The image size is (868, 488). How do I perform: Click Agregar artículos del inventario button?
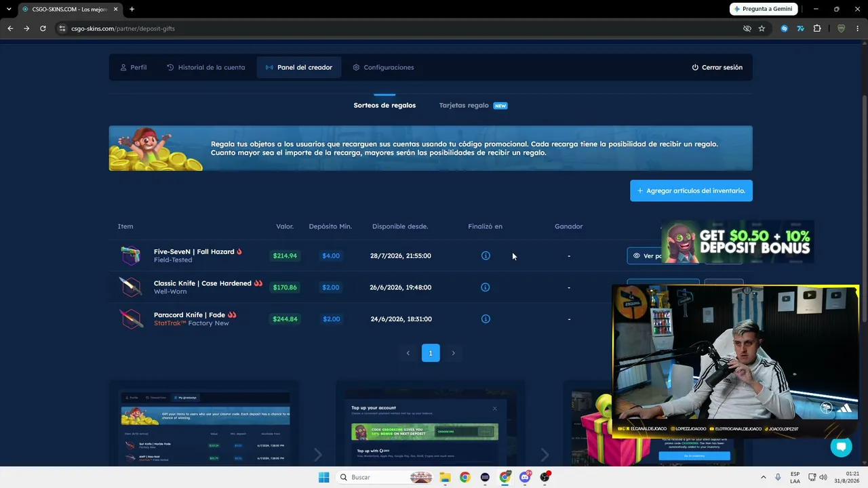691,190
